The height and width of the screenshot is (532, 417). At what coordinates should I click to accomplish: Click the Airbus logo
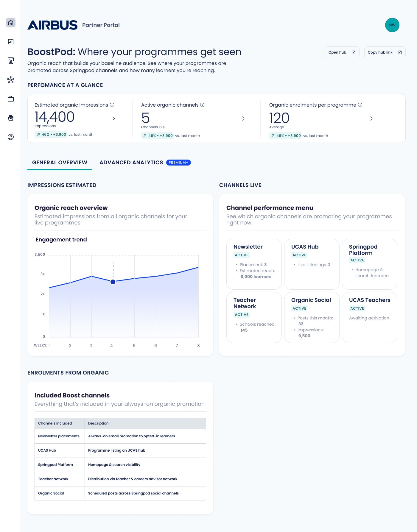click(x=52, y=25)
